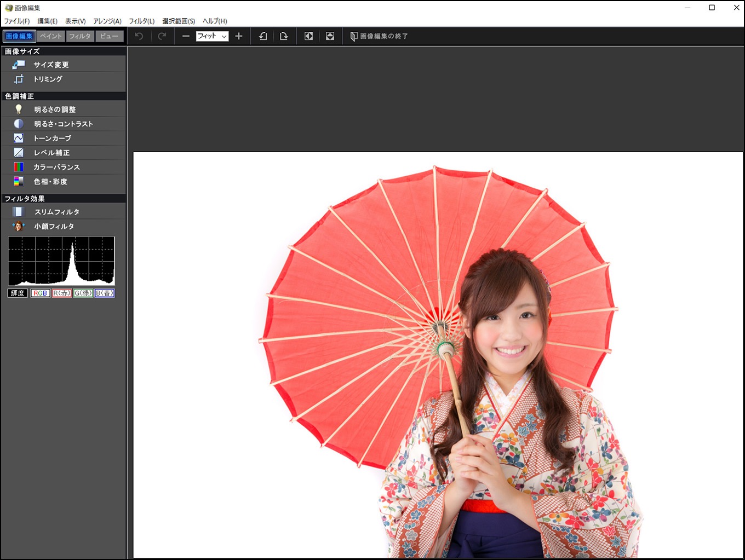Open the ファイル(F) menu

pos(17,21)
